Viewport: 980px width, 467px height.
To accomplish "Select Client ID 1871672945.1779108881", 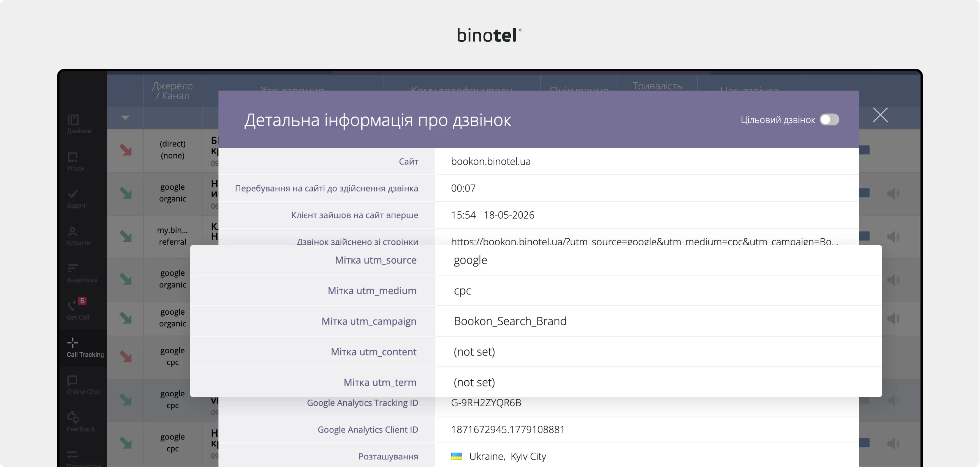I will click(508, 429).
